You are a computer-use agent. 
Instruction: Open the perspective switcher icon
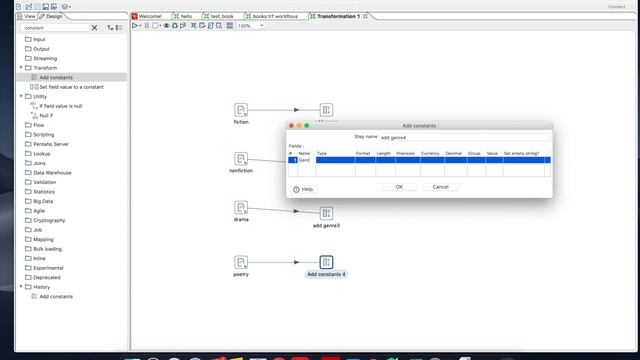(x=65, y=7)
